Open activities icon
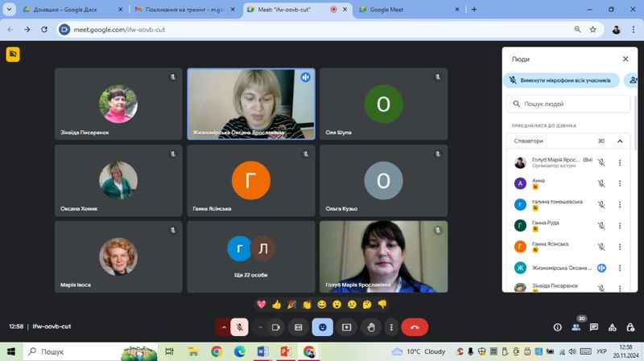This screenshot has width=644, height=361. point(612,327)
